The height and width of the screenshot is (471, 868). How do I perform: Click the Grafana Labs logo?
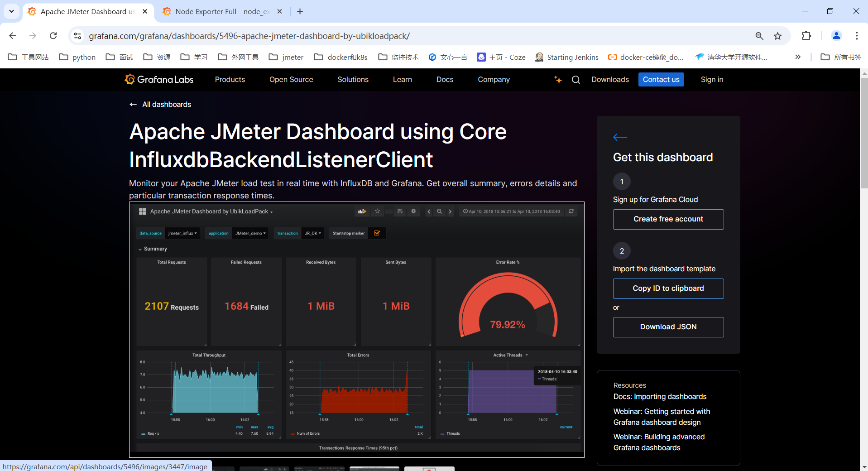(159, 79)
